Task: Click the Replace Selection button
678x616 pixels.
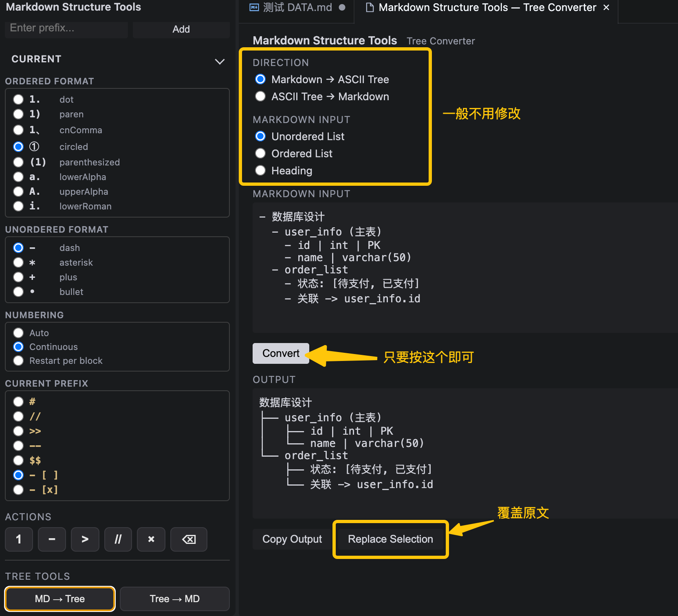Action: point(390,539)
